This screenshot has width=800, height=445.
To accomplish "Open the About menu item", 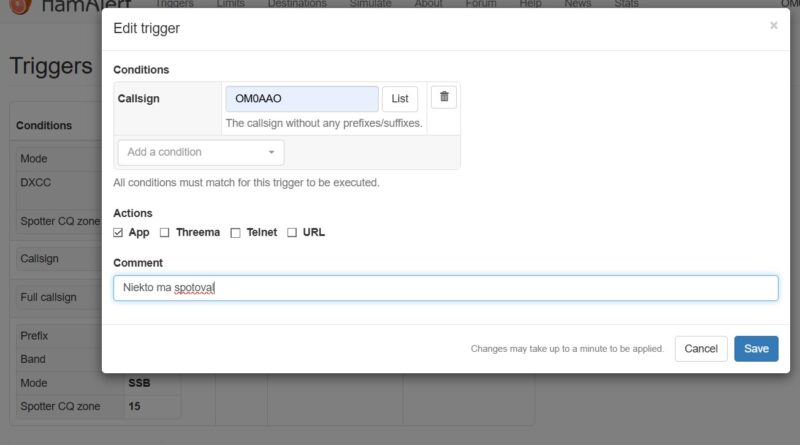I will point(429,4).
